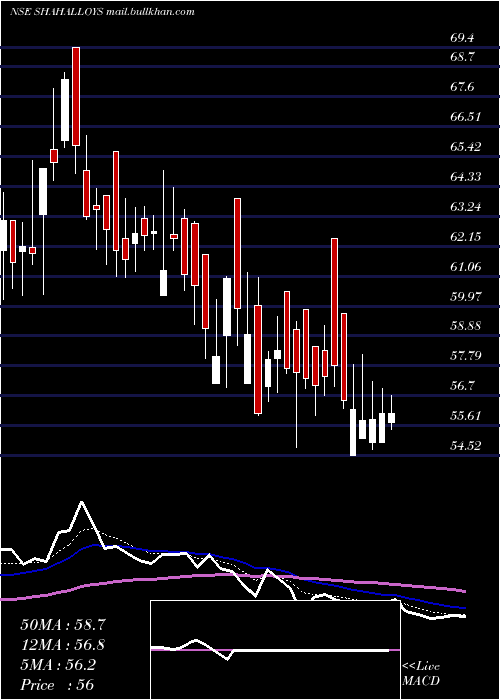Click the last white candlestick on the right

(x=392, y=418)
